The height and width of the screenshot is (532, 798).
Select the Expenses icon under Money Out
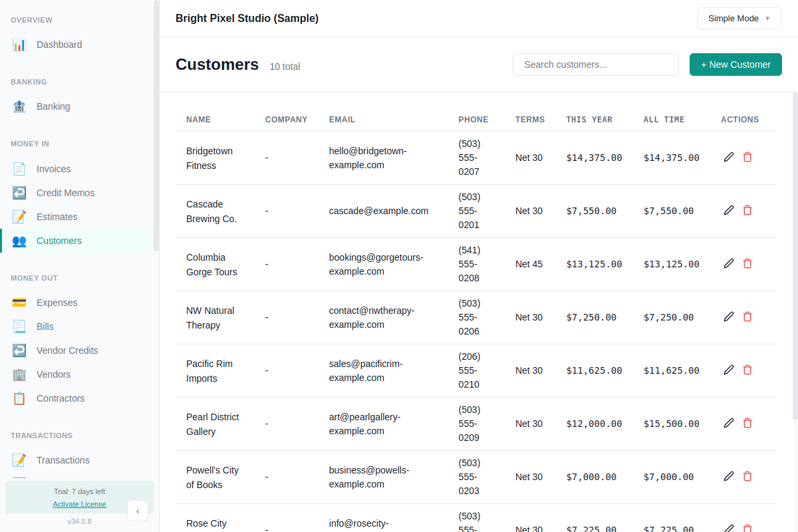click(x=19, y=303)
